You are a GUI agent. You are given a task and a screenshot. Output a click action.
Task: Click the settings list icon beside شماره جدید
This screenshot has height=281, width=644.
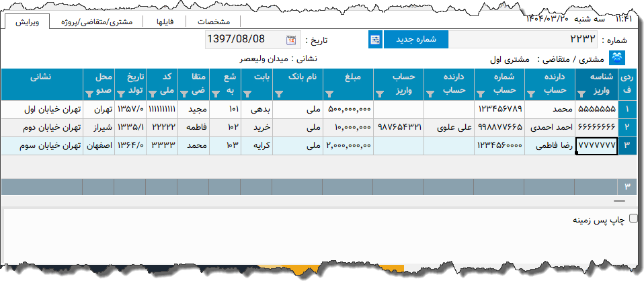[x=375, y=40]
